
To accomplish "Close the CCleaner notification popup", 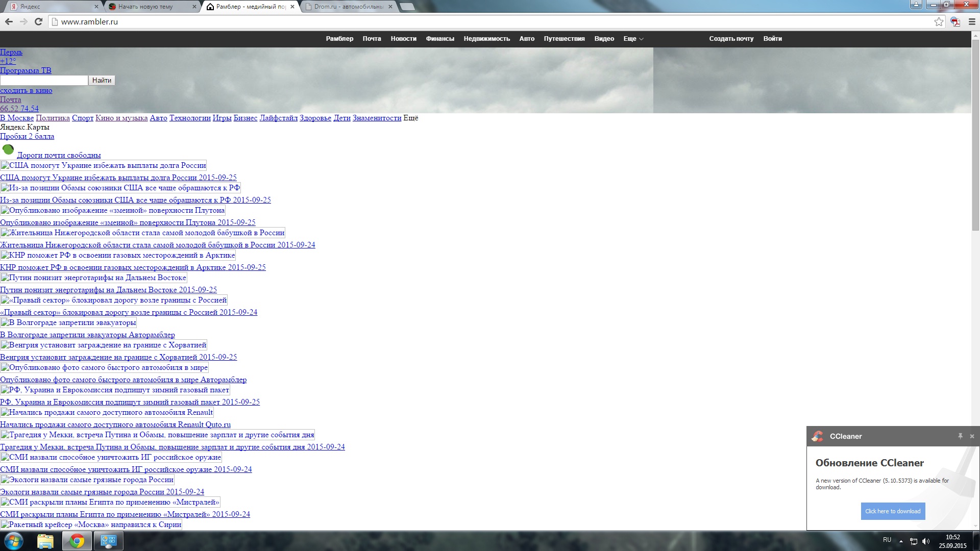I will tap(972, 436).
